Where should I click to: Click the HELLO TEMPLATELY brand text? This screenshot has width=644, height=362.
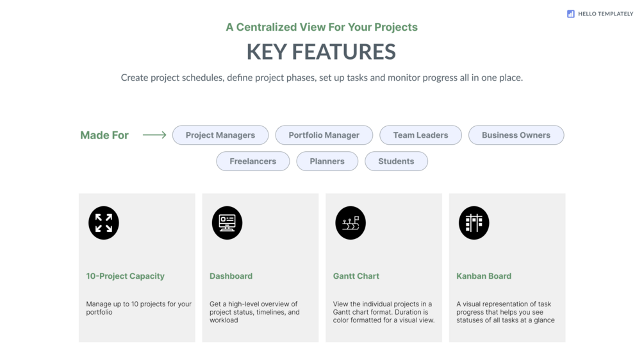pos(606,14)
